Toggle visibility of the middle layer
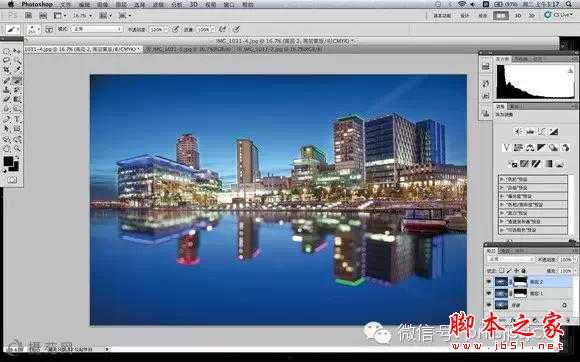 pyautogui.click(x=489, y=294)
